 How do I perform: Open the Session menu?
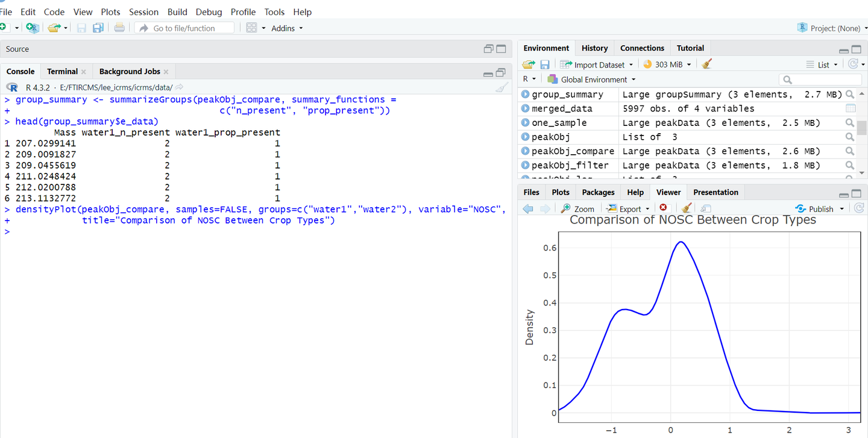[x=143, y=12]
